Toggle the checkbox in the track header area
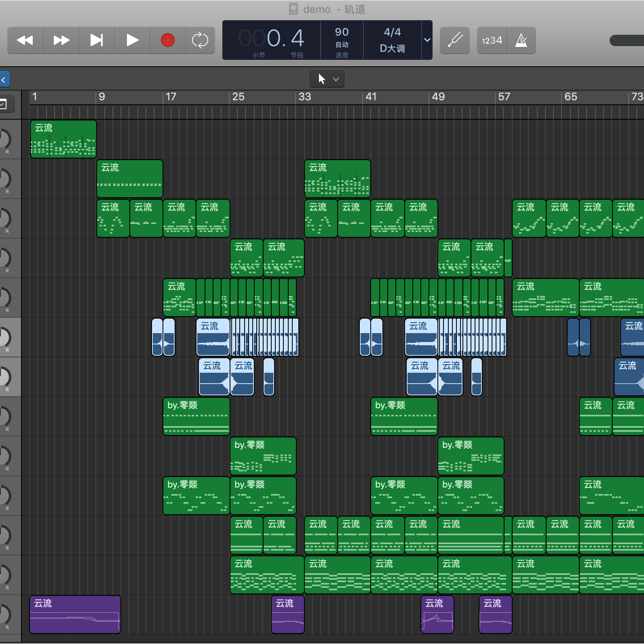The image size is (644, 644). click(x=3, y=104)
